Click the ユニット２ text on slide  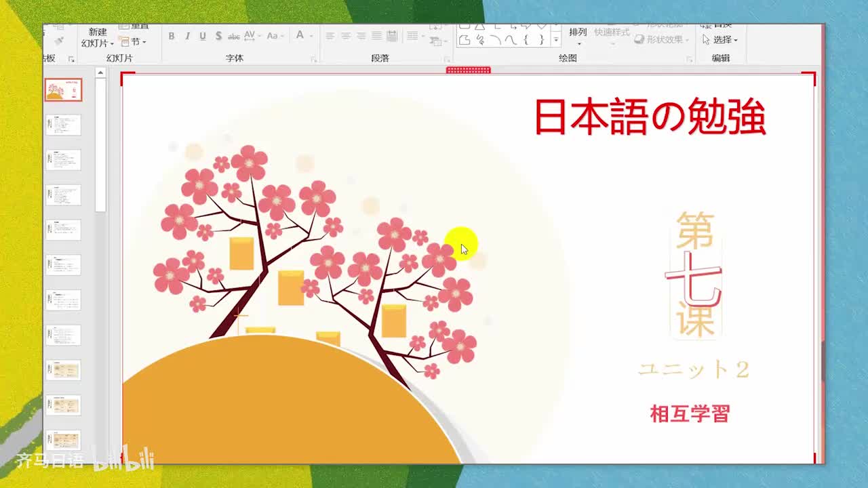[694, 369]
